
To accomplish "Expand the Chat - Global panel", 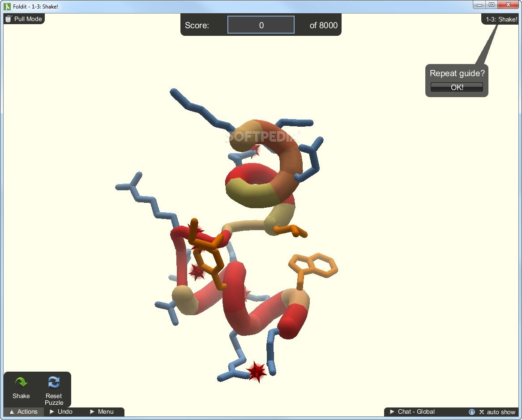I will (x=412, y=411).
